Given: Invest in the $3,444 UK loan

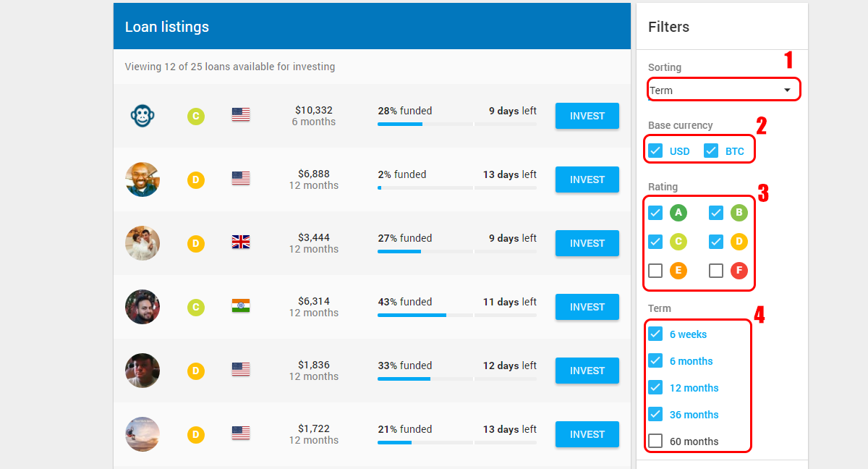Looking at the screenshot, I should pyautogui.click(x=587, y=243).
